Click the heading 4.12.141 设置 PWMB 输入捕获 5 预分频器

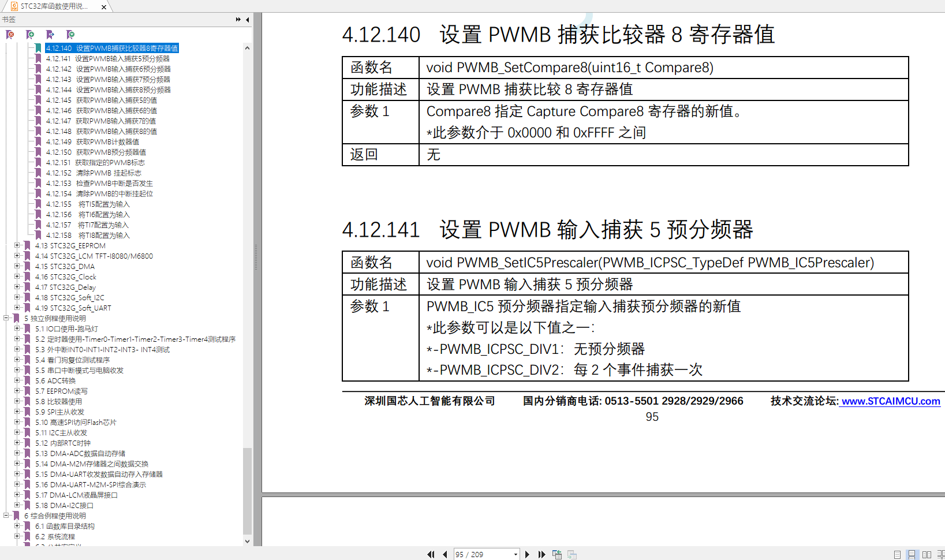tap(547, 230)
